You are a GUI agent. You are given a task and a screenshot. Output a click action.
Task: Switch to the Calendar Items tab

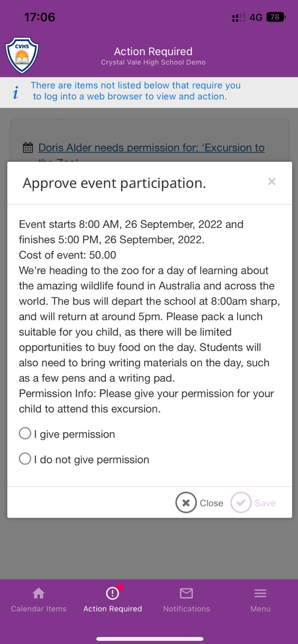click(38, 599)
